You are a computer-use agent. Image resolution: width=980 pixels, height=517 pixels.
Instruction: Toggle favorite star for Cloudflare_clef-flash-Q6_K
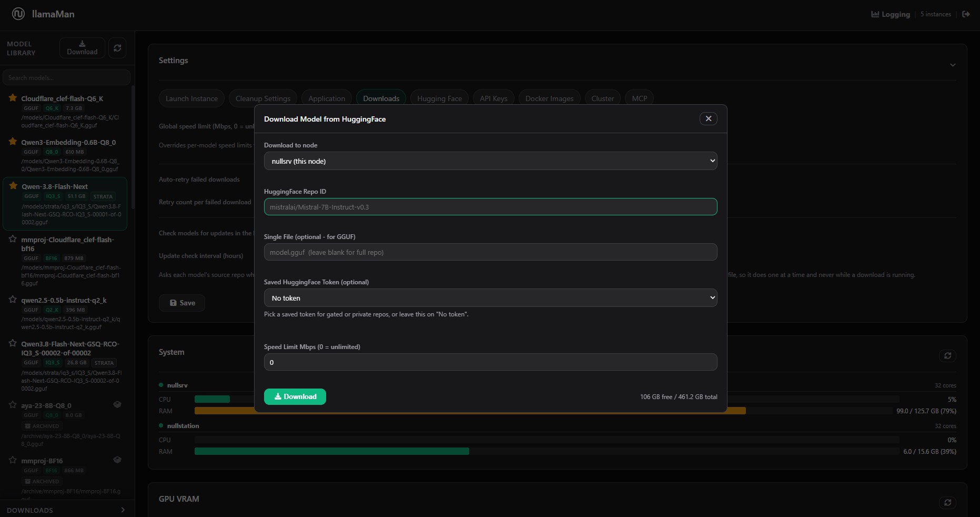(x=13, y=98)
